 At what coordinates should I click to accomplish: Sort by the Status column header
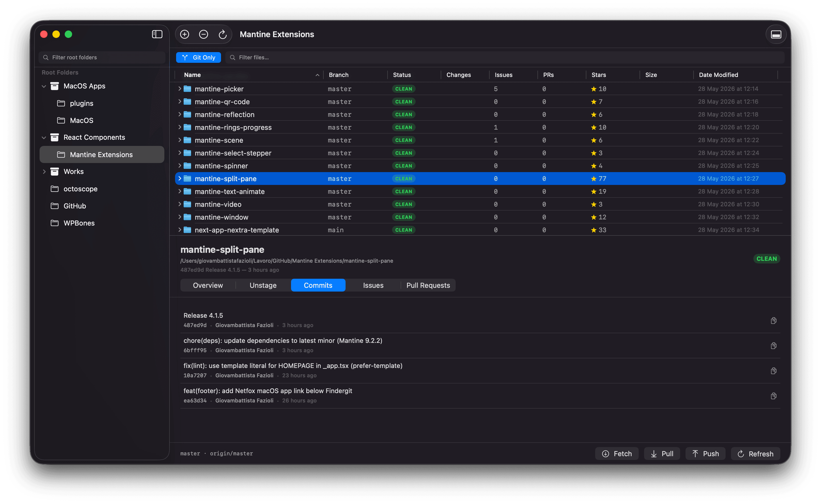pos(414,75)
